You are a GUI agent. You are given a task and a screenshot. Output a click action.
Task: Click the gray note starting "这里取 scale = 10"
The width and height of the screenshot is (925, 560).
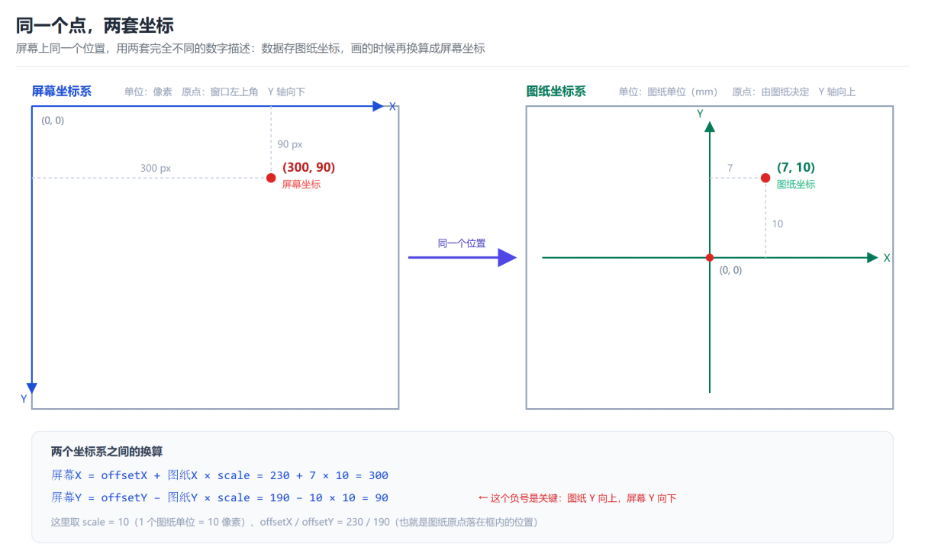point(294,523)
